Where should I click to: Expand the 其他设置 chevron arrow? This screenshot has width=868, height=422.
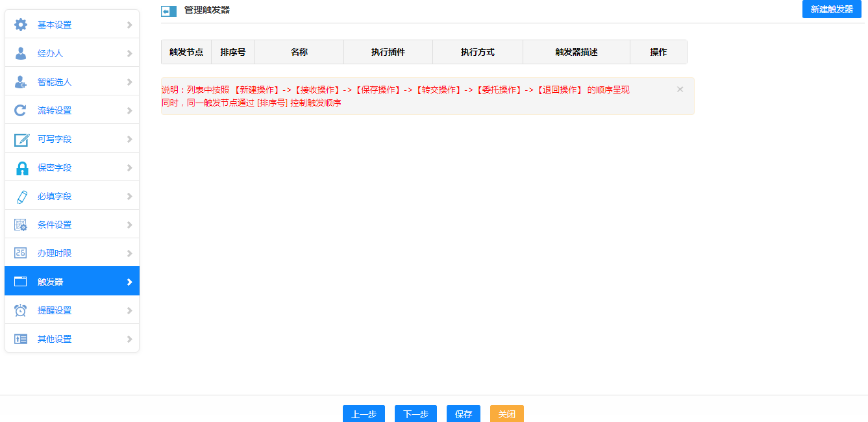(129, 339)
